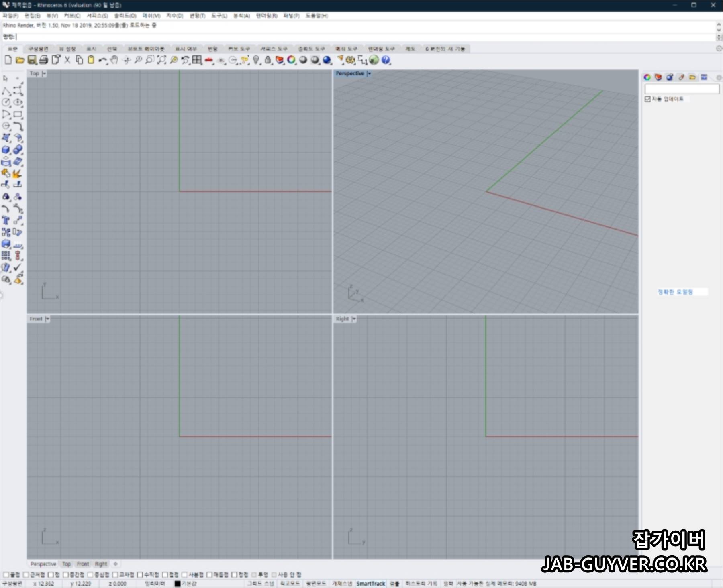Select the Rectangle tool in left sidebar
Screen dimensions: 723x588
[18, 114]
